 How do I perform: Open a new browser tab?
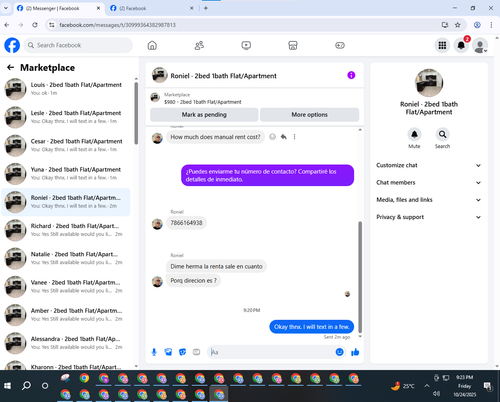tap(206, 8)
